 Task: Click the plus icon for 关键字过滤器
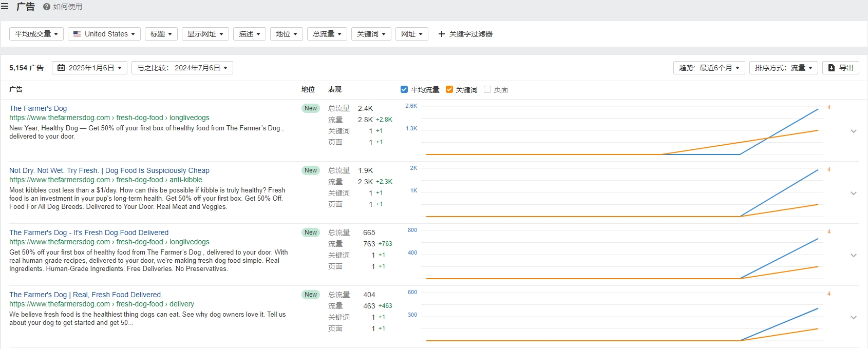[441, 34]
